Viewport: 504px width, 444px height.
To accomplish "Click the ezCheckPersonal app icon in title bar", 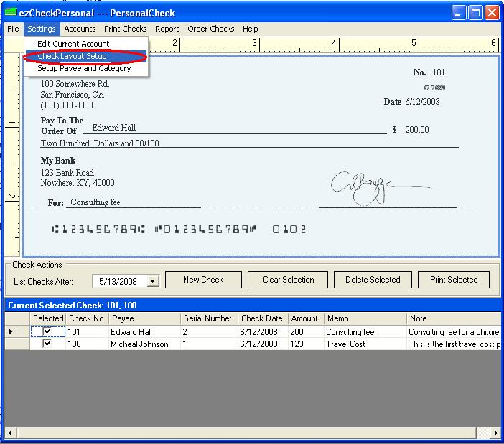I will click(10, 13).
